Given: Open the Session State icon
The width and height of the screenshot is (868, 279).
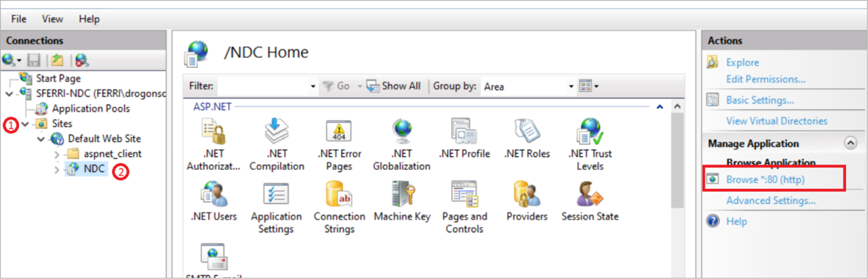Looking at the screenshot, I should (x=590, y=195).
